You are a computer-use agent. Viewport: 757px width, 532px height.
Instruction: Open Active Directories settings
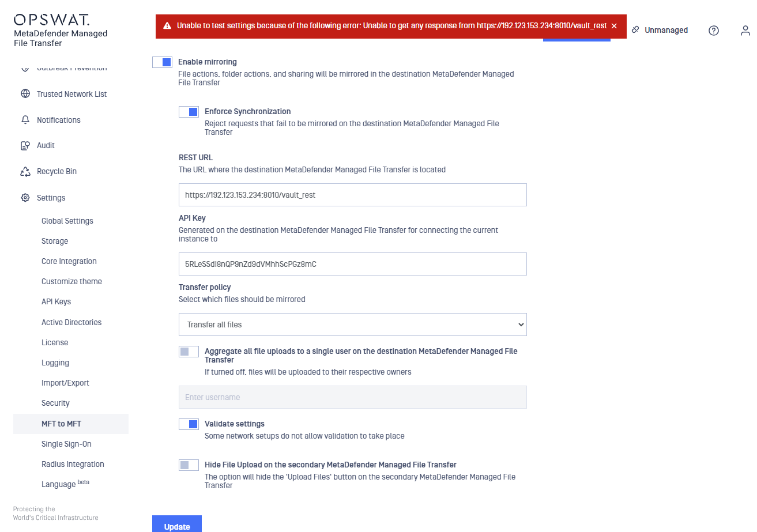71,322
